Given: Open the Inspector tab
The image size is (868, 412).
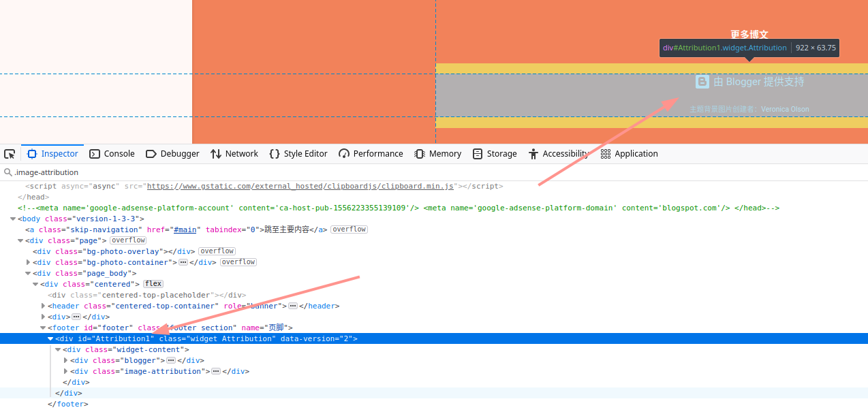Looking at the screenshot, I should (52, 154).
